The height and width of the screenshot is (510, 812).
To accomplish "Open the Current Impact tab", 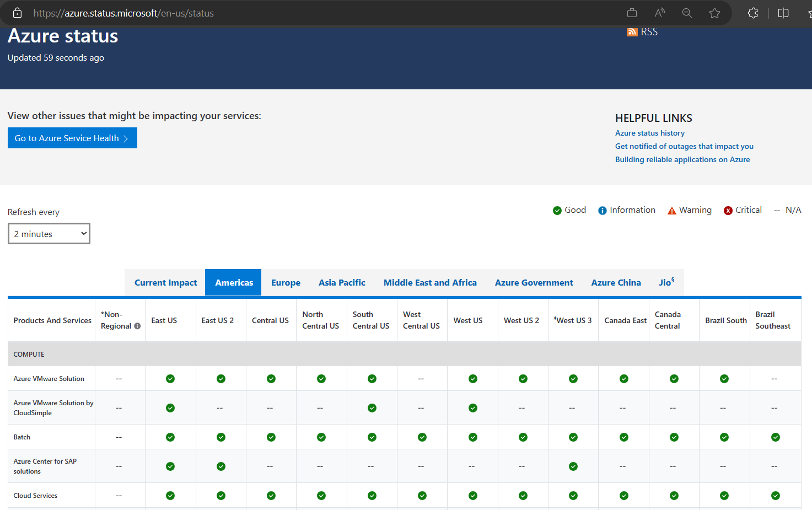I will click(165, 283).
